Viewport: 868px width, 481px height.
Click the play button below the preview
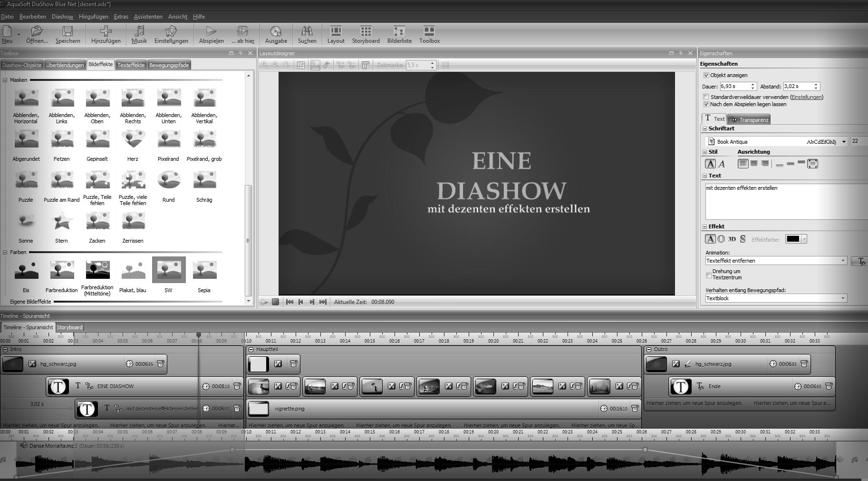tap(264, 302)
